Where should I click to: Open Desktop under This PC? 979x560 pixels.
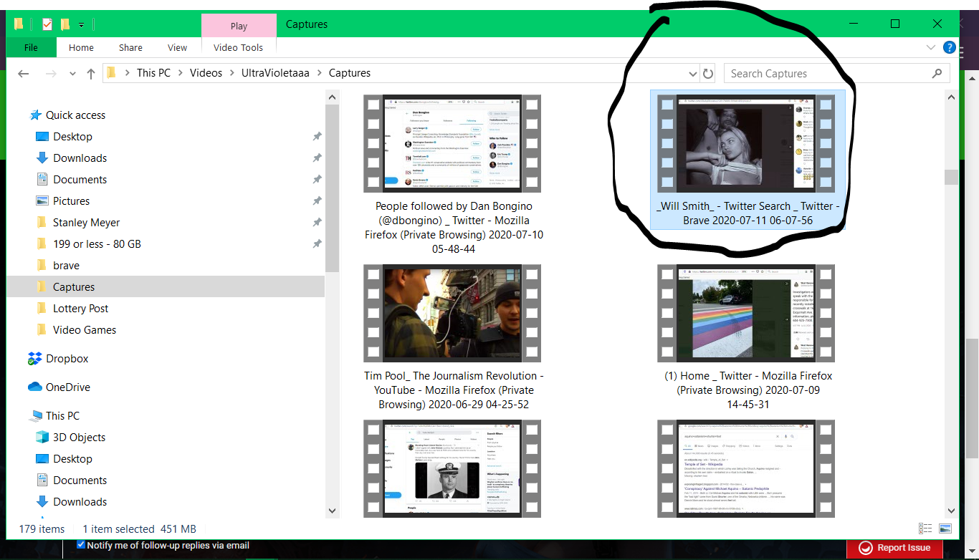pyautogui.click(x=72, y=459)
